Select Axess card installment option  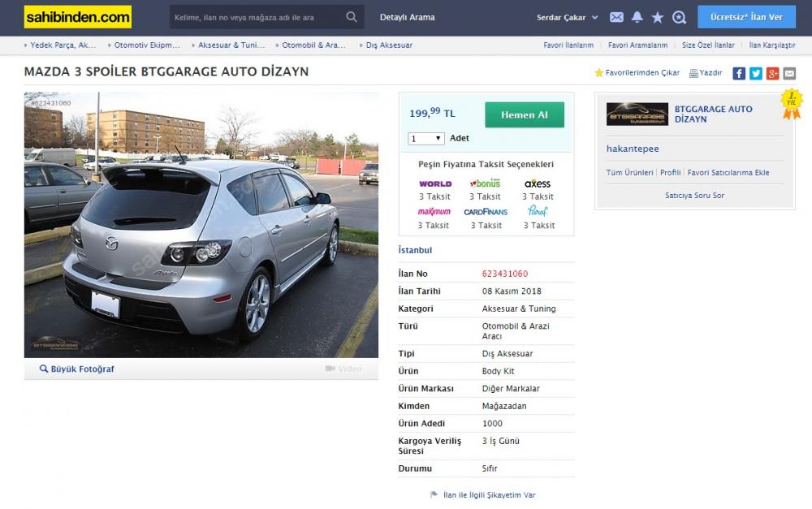click(x=538, y=183)
